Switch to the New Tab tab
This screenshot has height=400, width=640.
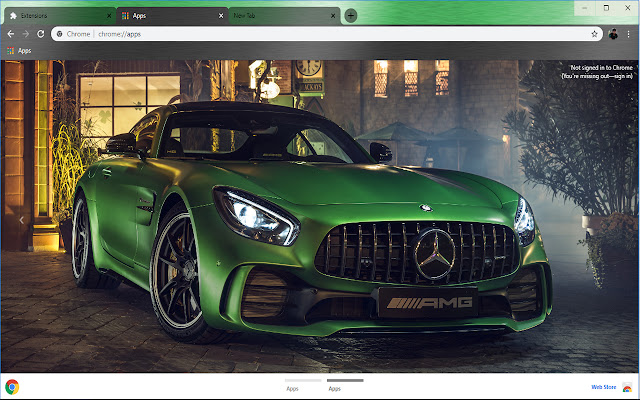(284, 16)
